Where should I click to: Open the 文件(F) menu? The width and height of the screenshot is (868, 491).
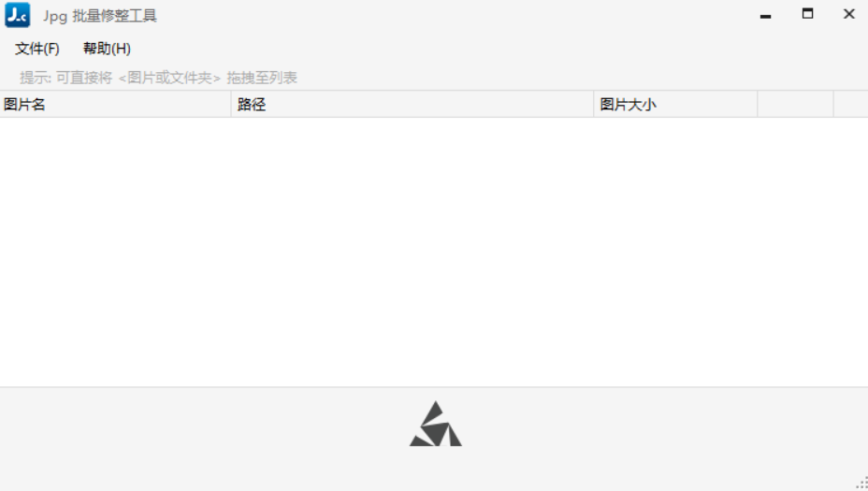(x=37, y=49)
